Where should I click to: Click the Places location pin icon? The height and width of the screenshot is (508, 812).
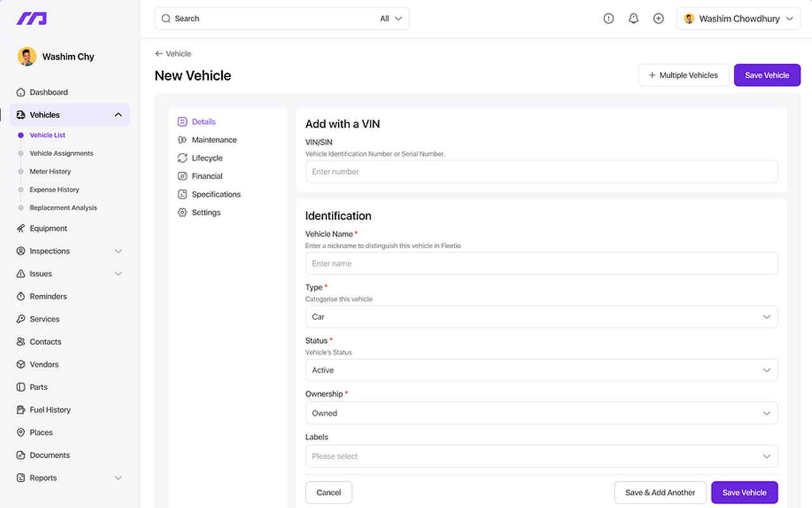(21, 432)
